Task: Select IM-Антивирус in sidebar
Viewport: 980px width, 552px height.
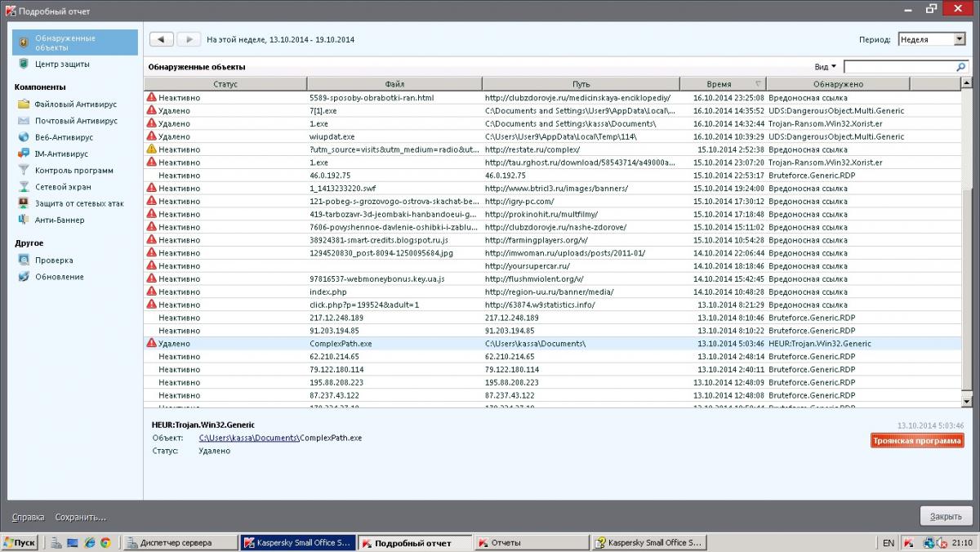Action: coord(61,154)
